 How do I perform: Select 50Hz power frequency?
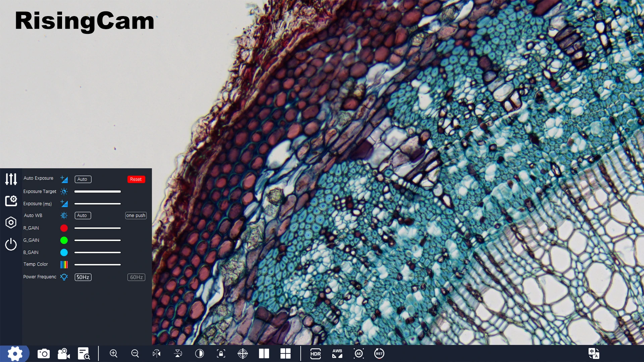[83, 277]
